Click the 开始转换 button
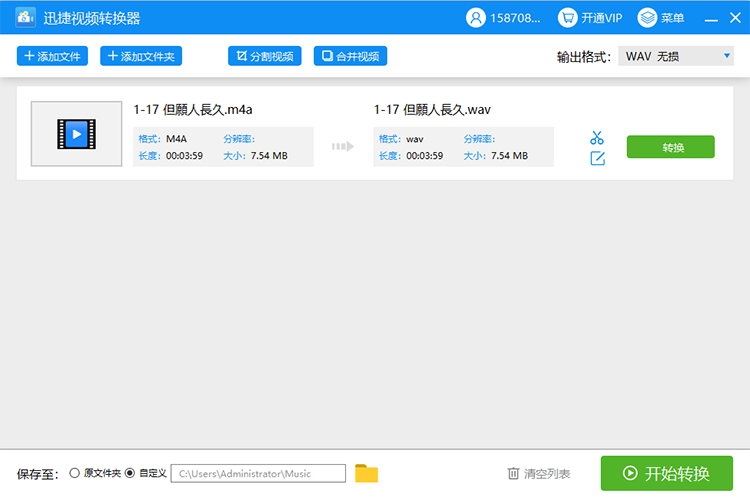750x497 pixels. [x=667, y=473]
